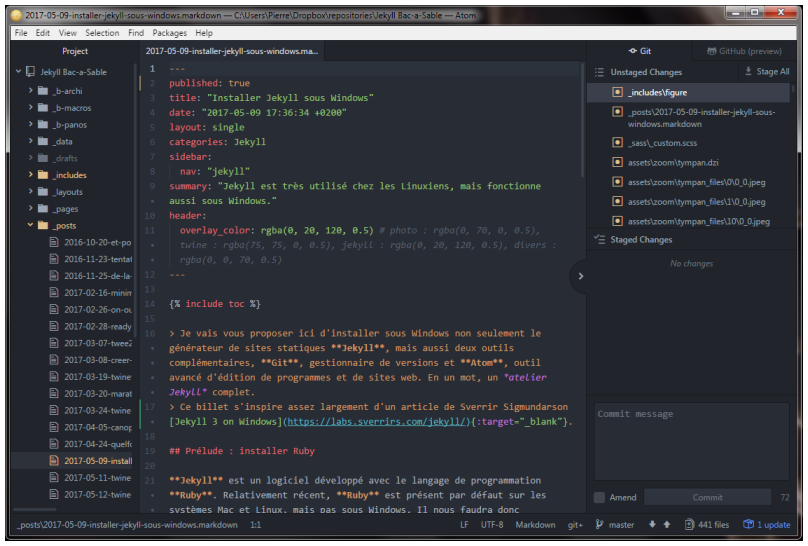Viewport: 808px width, 546px height.
Task: Click the Staged Changes list icon
Action: 599,240
